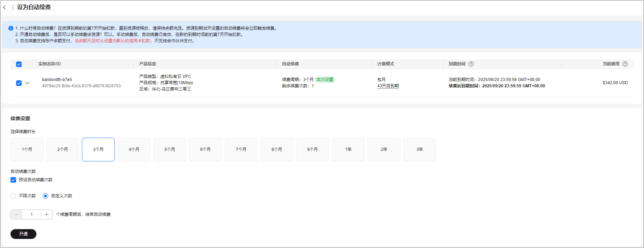Expand the bandwidth-b7e5 row details chevron
The image size is (644, 248).
[27, 83]
